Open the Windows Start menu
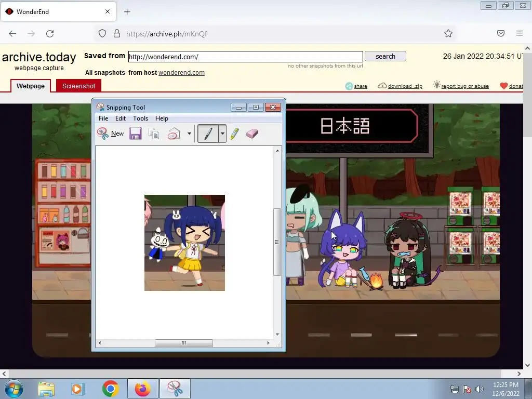532x399 pixels. coord(14,389)
